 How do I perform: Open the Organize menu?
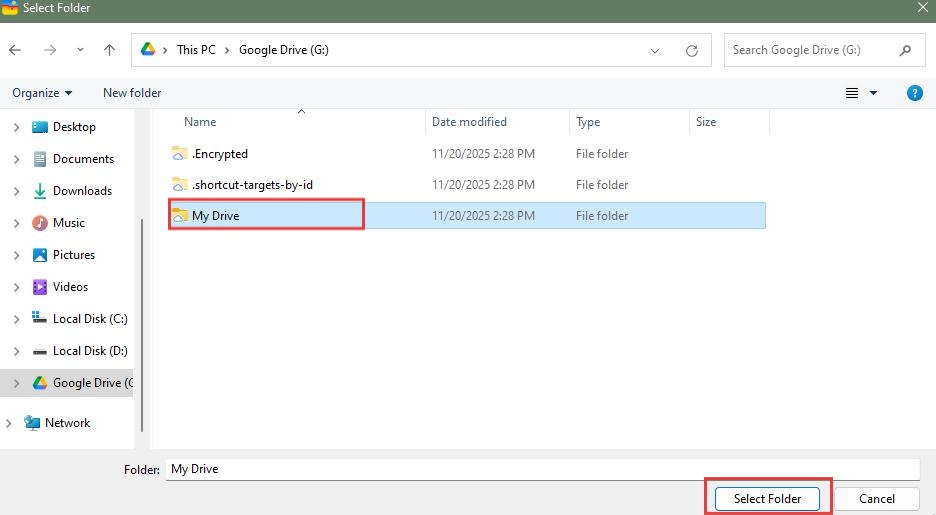(x=42, y=93)
